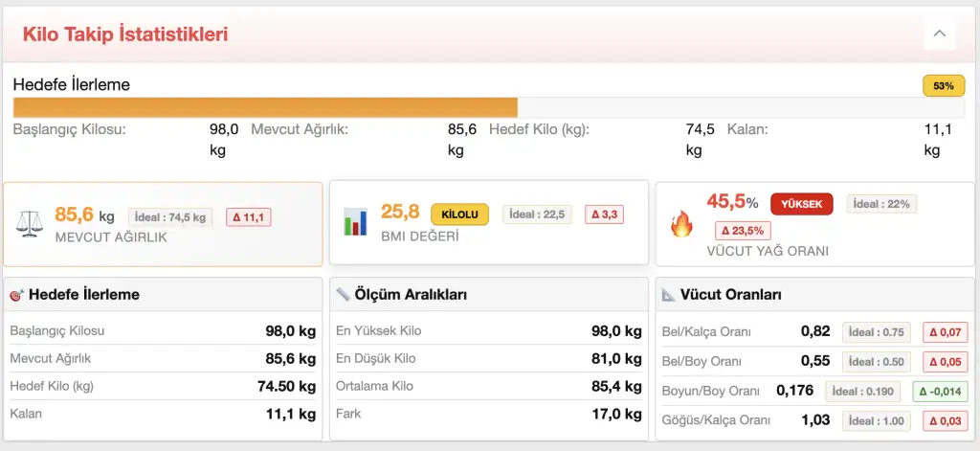This screenshot has height=451, width=980.
Task: Click the triangle ruler icon beside Vücut Oranları
Action: click(668, 295)
